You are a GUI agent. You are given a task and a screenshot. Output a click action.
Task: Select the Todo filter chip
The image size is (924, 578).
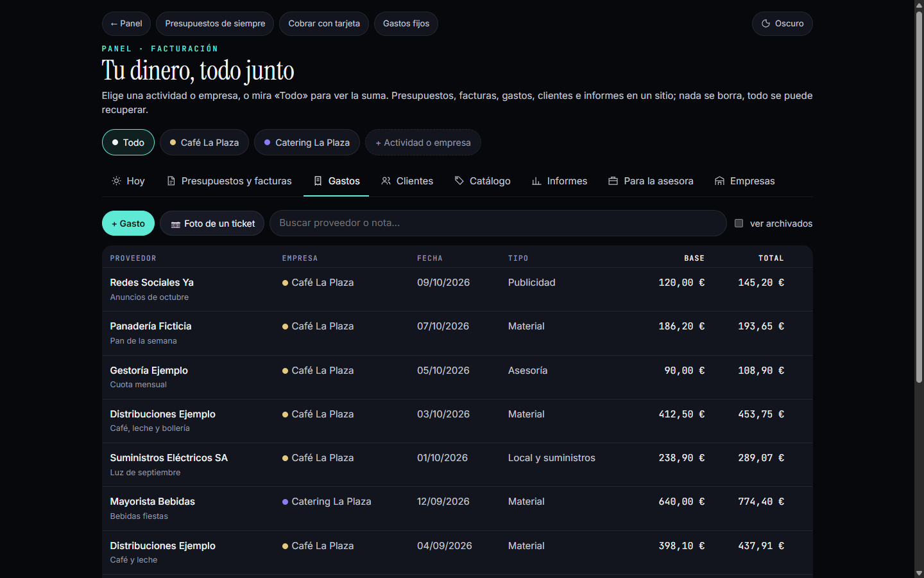tap(128, 143)
